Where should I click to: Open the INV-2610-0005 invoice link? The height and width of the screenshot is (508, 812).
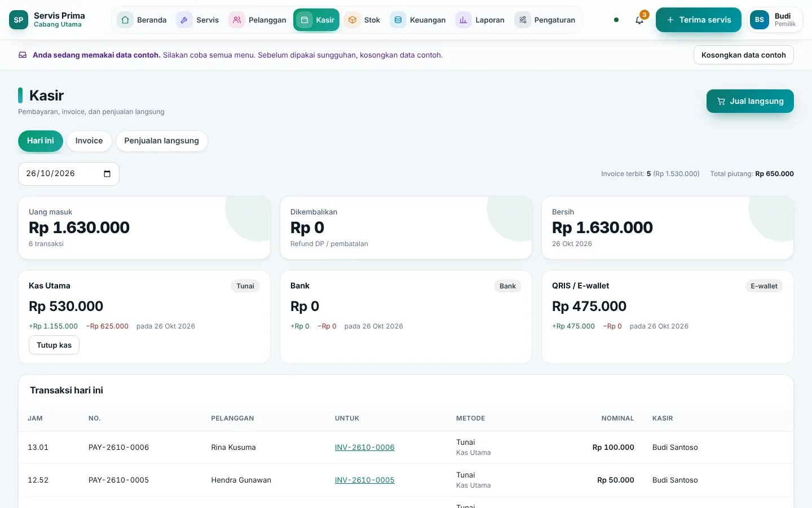pyautogui.click(x=365, y=480)
